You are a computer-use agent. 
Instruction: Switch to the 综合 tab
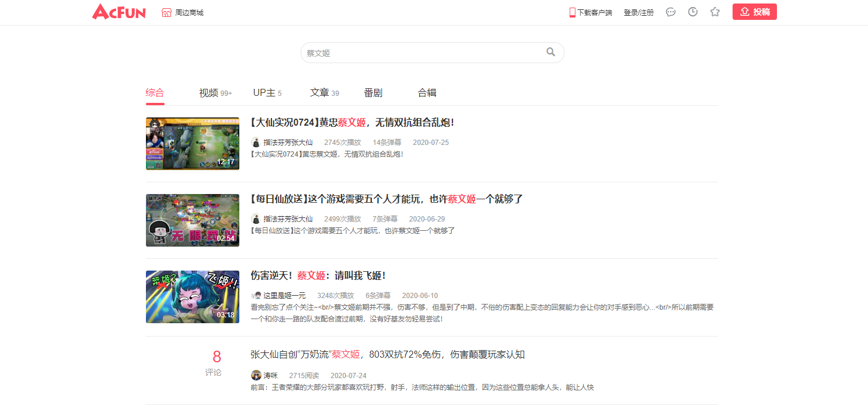coord(155,93)
